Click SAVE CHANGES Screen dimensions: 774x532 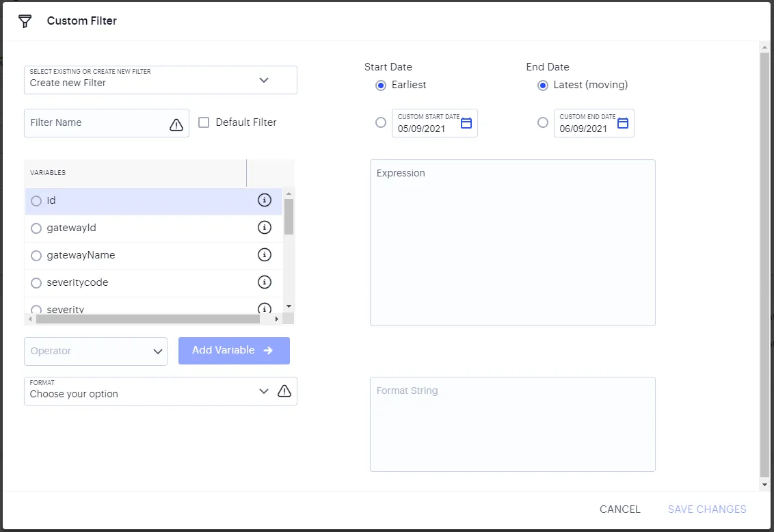tap(707, 509)
